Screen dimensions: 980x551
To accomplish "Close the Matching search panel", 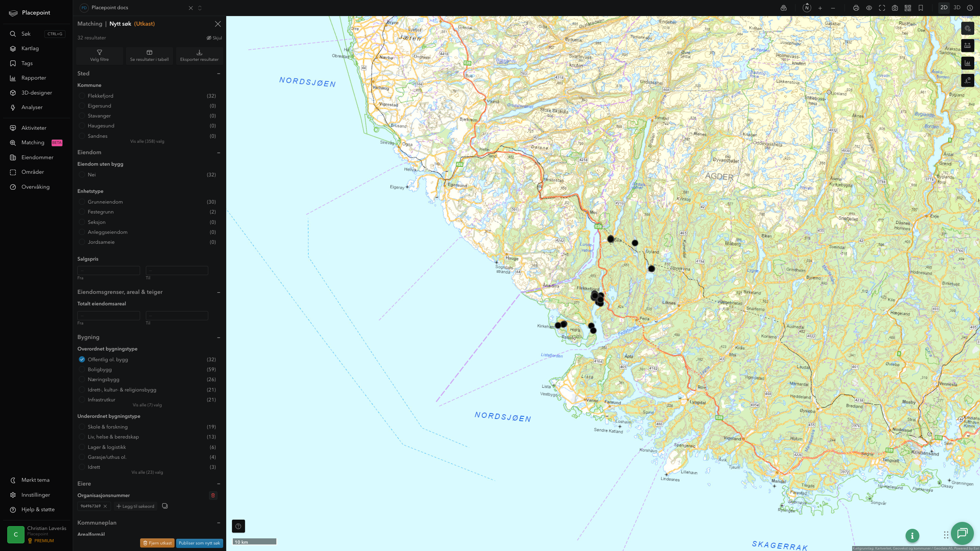I will coord(218,24).
